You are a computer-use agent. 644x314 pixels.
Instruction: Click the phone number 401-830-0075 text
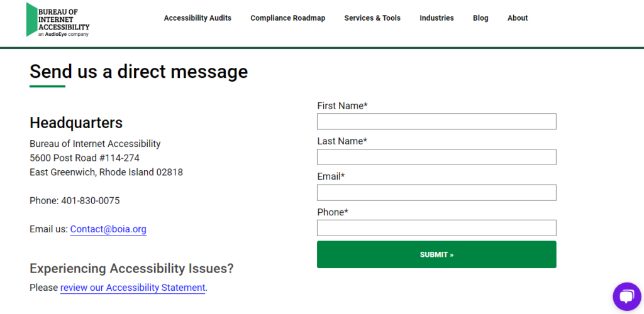click(91, 201)
